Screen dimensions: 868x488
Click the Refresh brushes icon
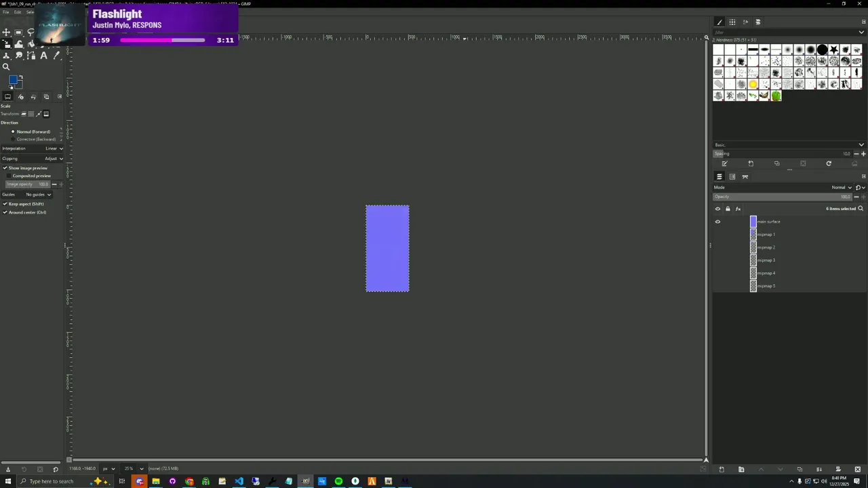click(829, 163)
